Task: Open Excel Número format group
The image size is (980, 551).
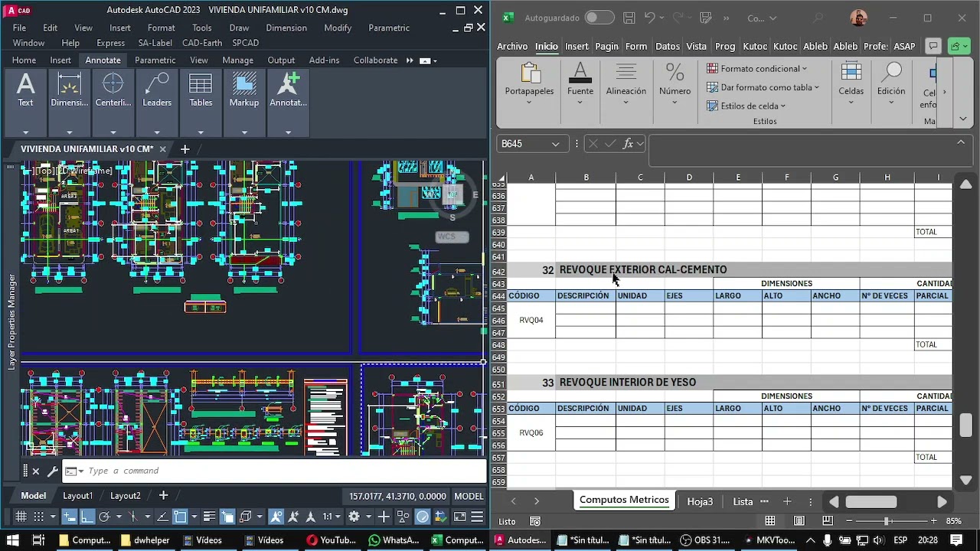Action: tap(675, 83)
